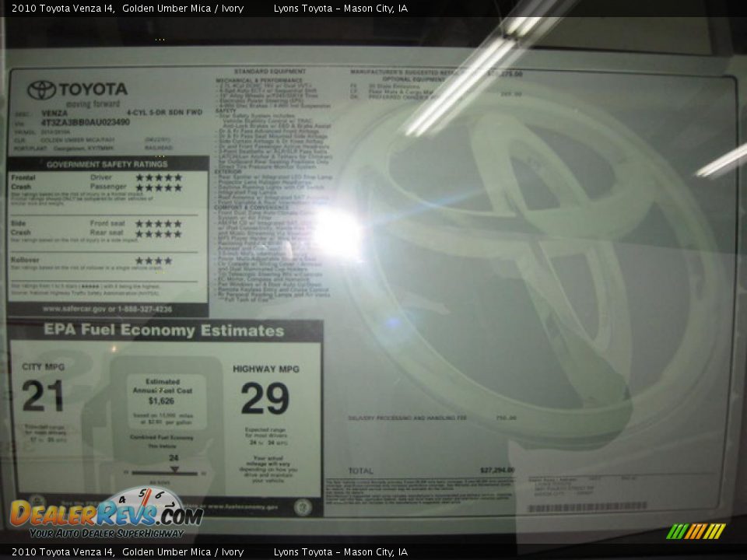Screen dimensions: 747x560
Task: Click the model text 'VENZA'
Action: click(54, 114)
